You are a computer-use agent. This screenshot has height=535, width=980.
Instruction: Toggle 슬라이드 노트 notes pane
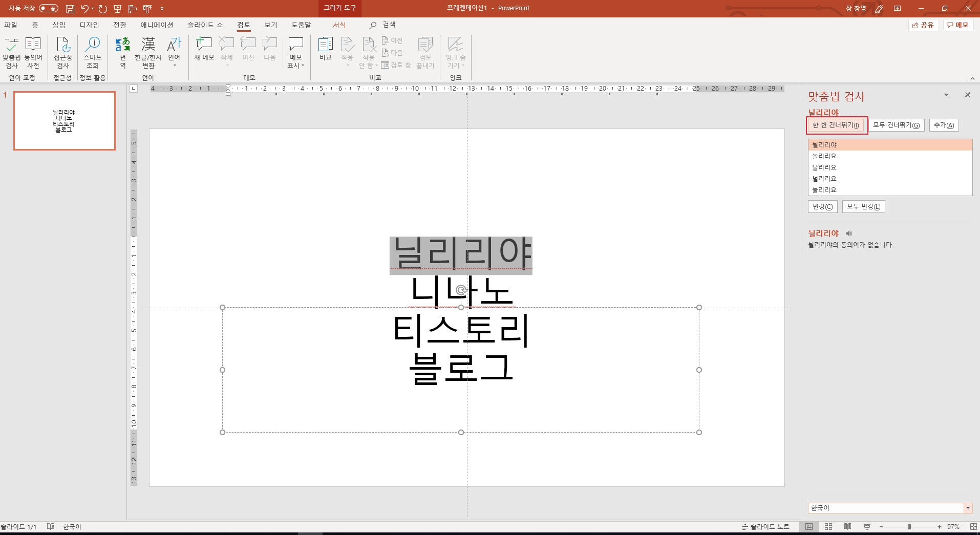(x=765, y=526)
